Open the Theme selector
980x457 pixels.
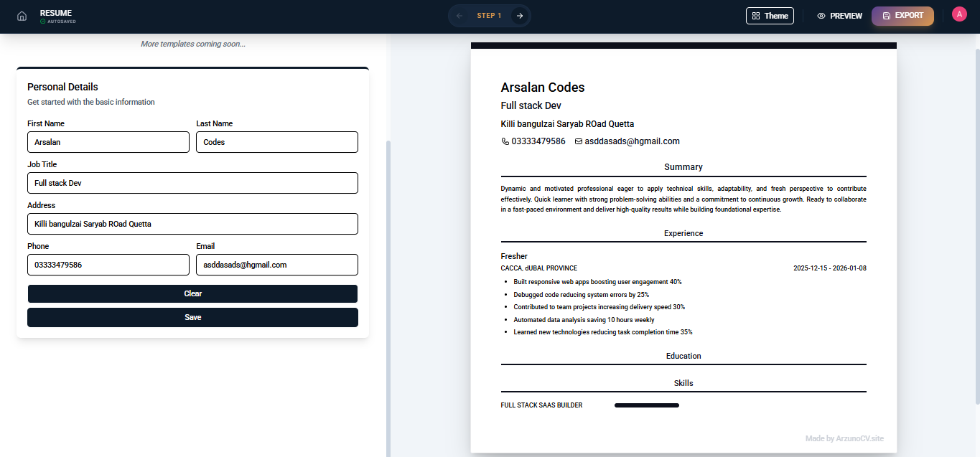click(x=770, y=16)
